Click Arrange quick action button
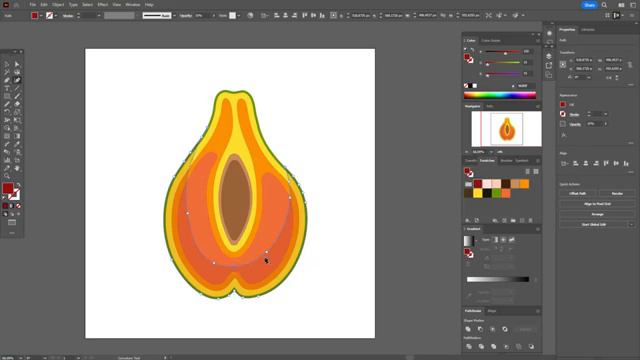 click(x=598, y=214)
